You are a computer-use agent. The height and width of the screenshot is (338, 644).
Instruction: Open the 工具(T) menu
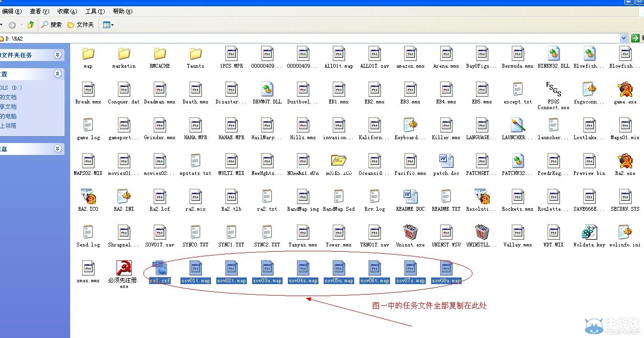pos(95,11)
